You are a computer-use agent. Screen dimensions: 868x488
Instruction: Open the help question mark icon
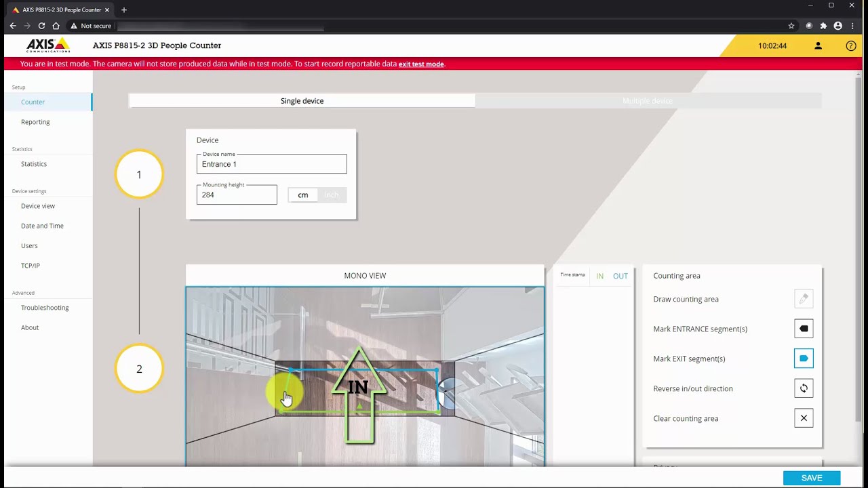(851, 46)
